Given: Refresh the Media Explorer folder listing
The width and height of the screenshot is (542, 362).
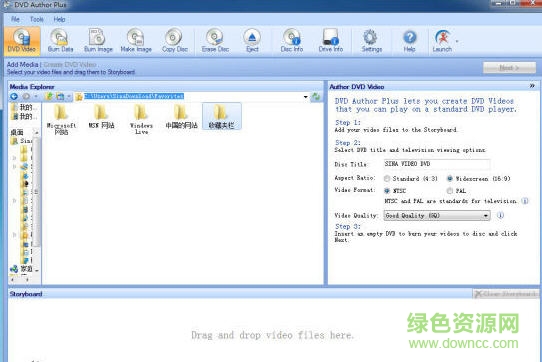Looking at the screenshot, I should coord(316,97).
